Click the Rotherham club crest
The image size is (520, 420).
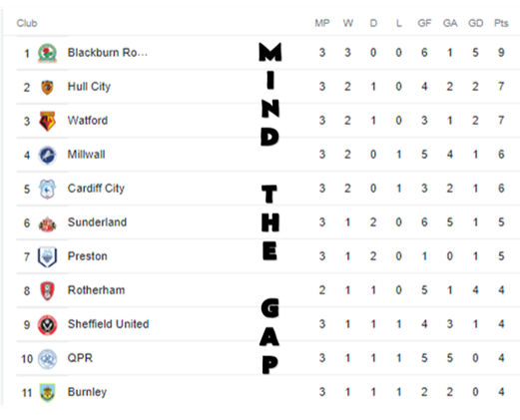pyautogui.click(x=47, y=291)
